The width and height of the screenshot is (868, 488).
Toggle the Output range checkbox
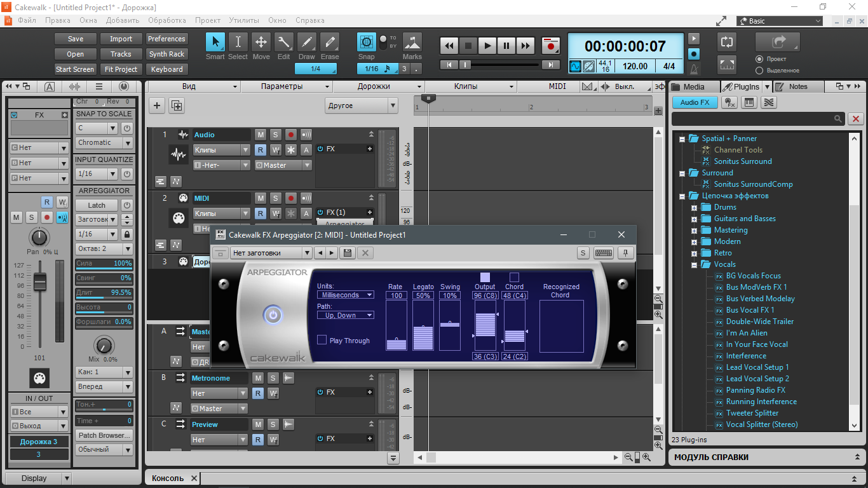485,277
